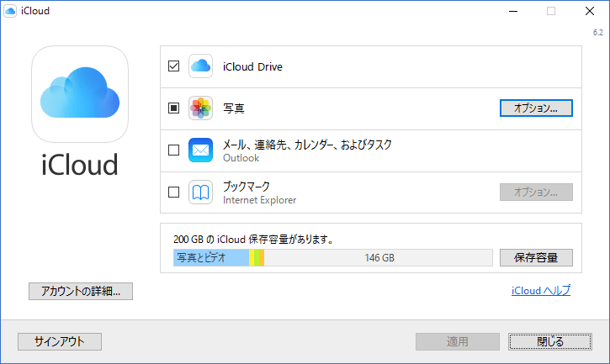Click the large iCloud logo
Screen dimensions: 610x364
[80, 93]
